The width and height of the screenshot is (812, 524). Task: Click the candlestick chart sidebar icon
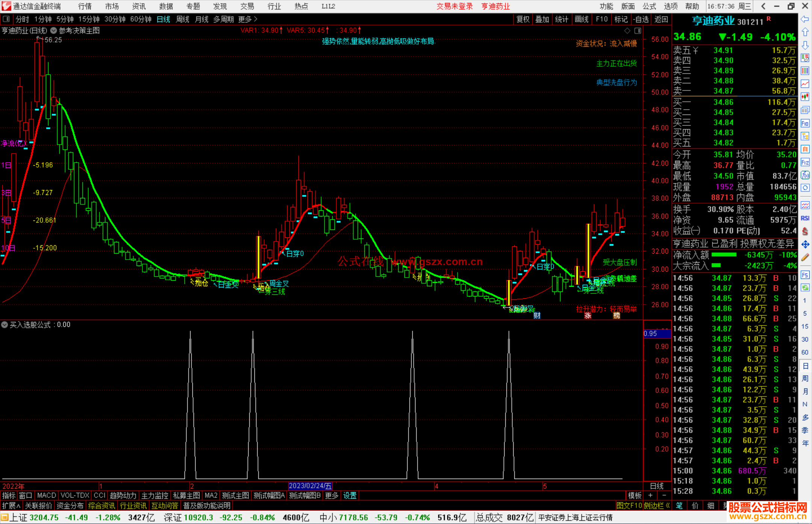tap(805, 97)
